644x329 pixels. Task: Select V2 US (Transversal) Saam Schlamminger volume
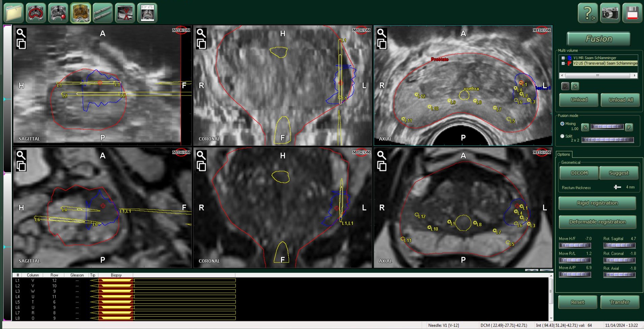(606, 63)
